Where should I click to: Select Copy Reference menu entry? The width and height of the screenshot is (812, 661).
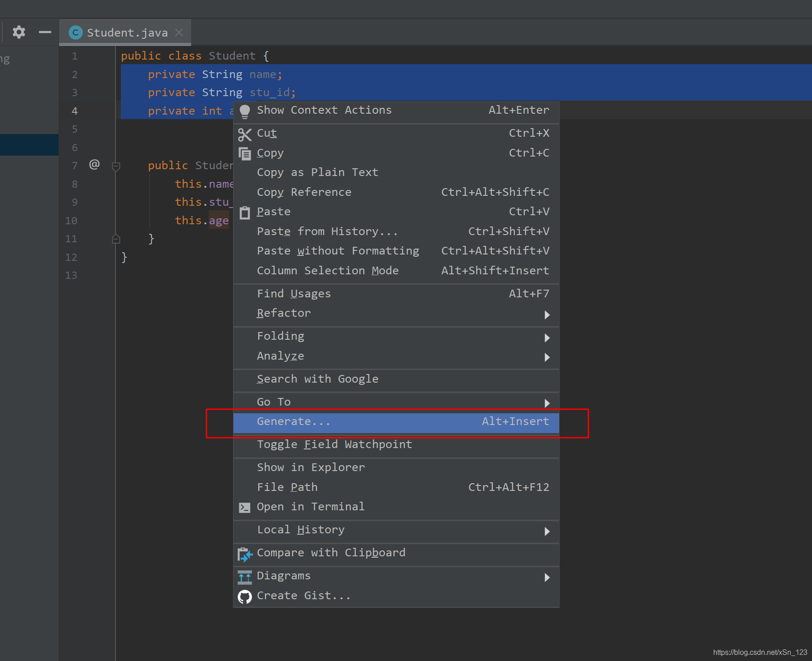click(x=396, y=192)
